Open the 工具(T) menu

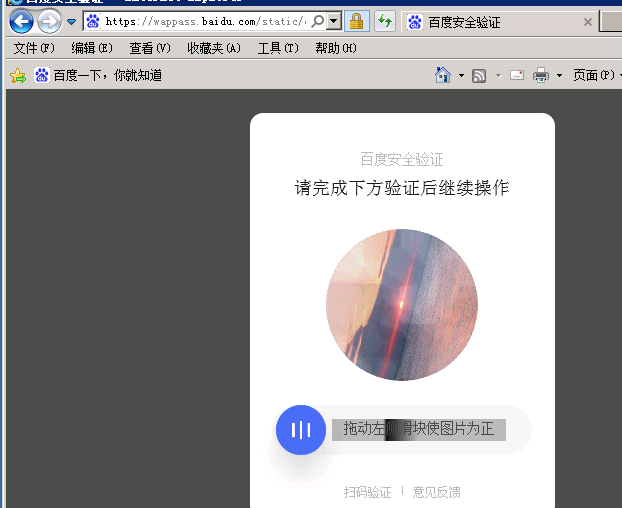click(278, 48)
